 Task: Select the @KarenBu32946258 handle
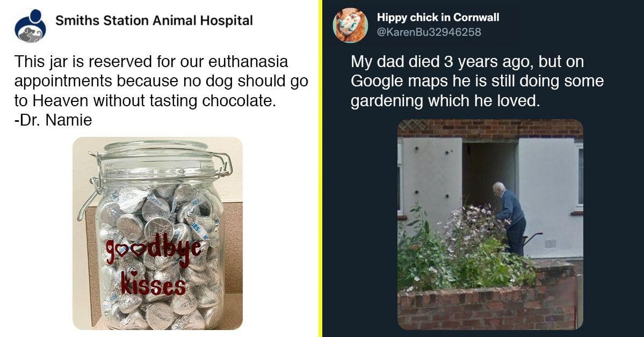[429, 32]
